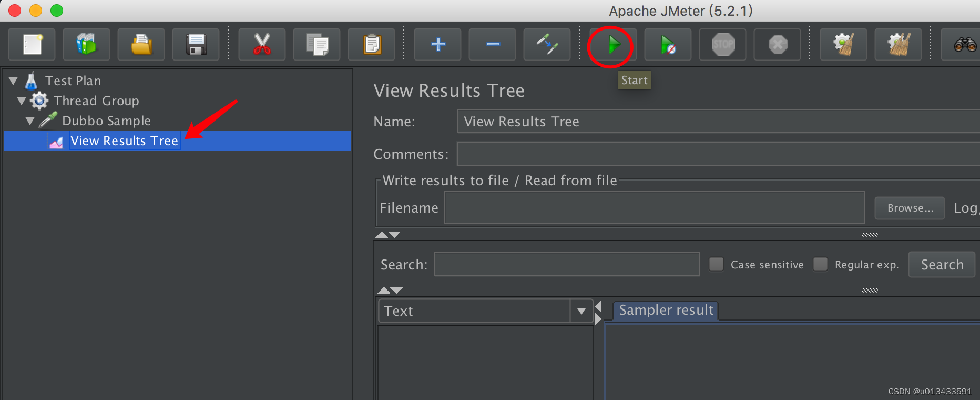This screenshot has height=400, width=980.
Task: Collapse file panel using upper up arrow
Action: tap(382, 235)
